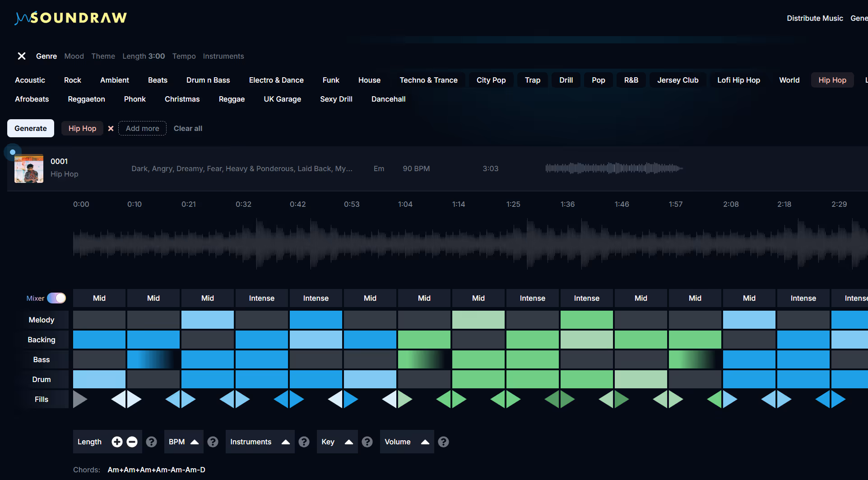This screenshot has height=480, width=868.
Task: Click the track 0001 cover thumbnail
Action: coord(29,168)
